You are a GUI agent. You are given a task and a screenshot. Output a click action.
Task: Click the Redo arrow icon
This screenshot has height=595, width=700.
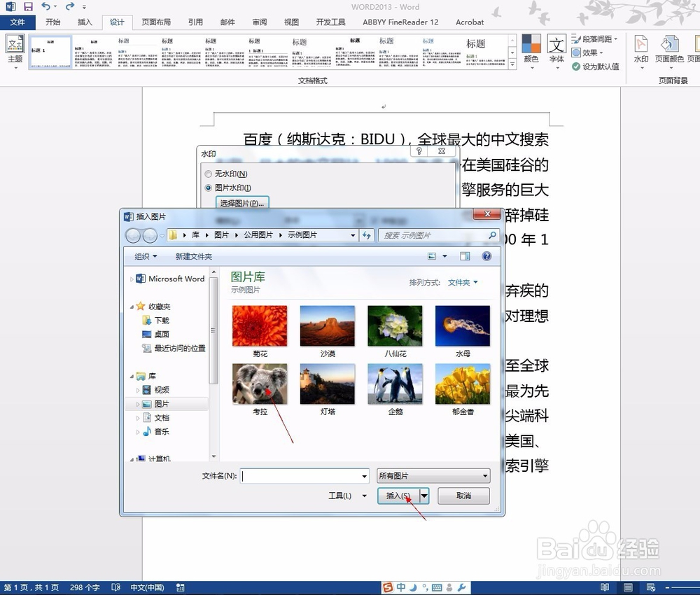pos(69,6)
